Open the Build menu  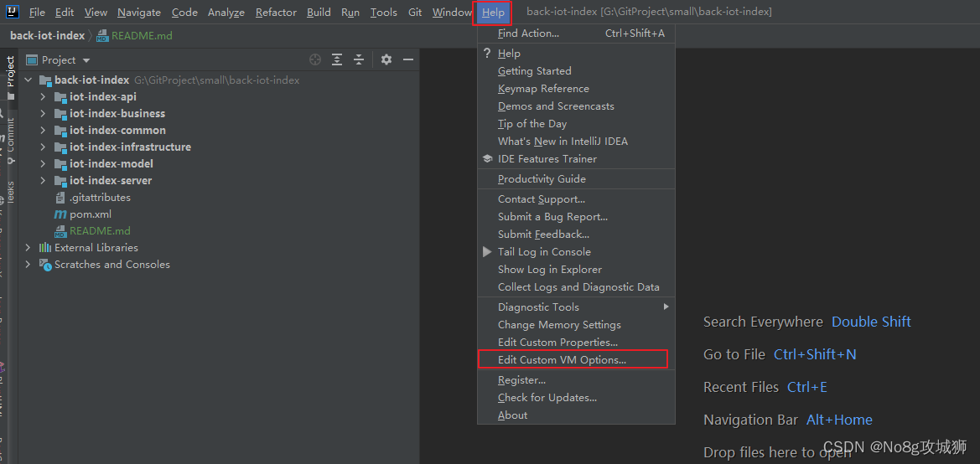click(319, 13)
